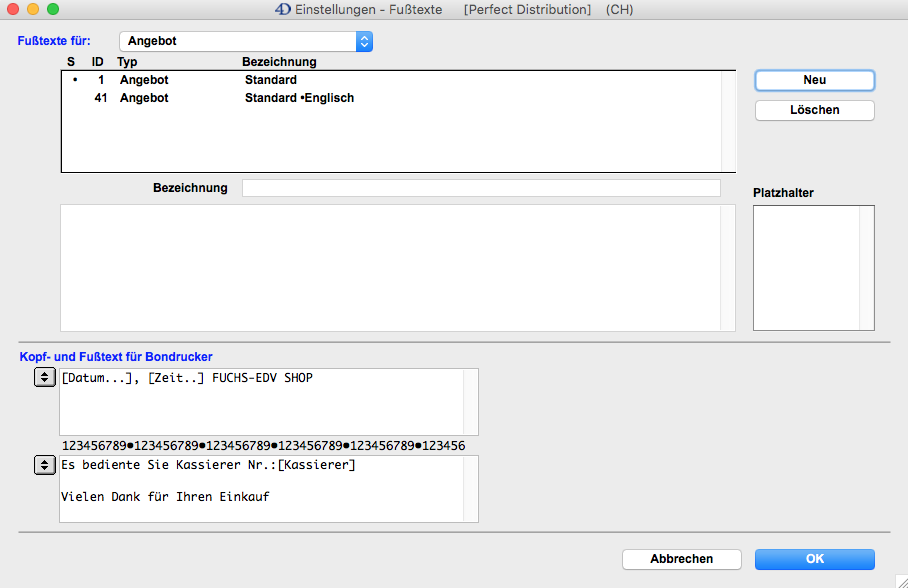Close the window with red button
Screen dimensions: 908x588
[13, 9]
